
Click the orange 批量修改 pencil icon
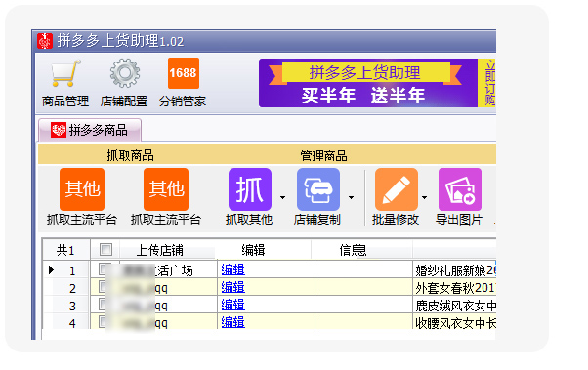[x=397, y=189]
